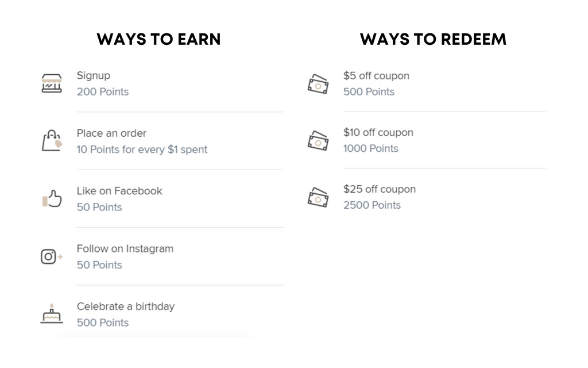Redeem the $10 off coupon

point(427,140)
